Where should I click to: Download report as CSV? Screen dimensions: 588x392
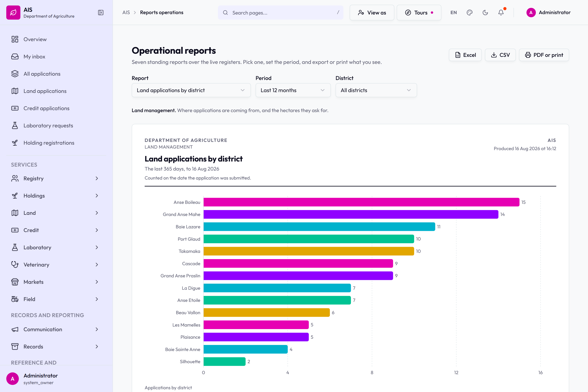click(x=500, y=55)
